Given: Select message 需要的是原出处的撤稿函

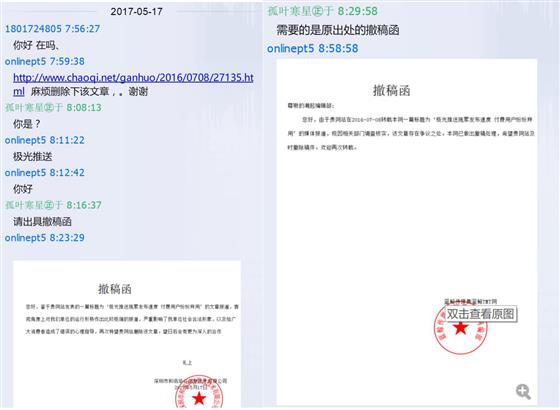Looking at the screenshot, I should [x=338, y=30].
